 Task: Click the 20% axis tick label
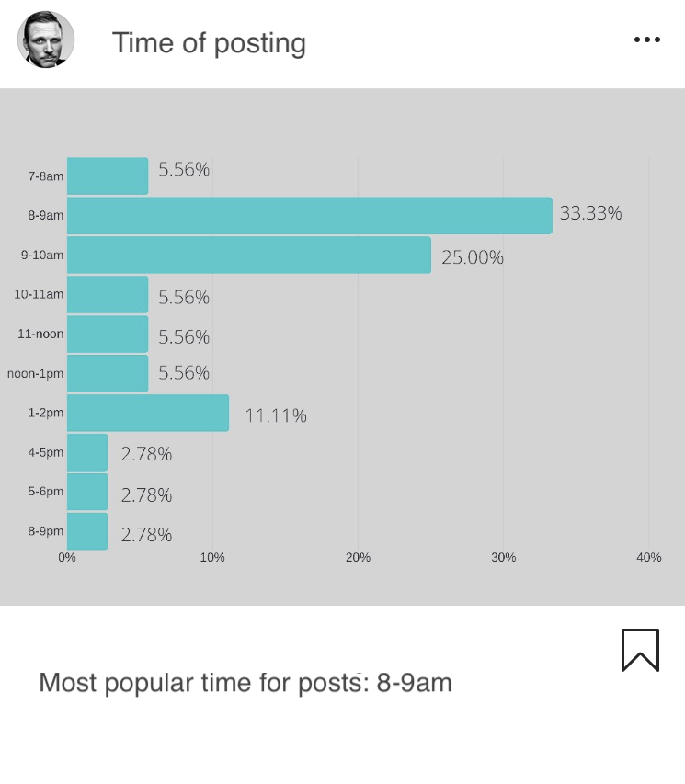coord(358,557)
